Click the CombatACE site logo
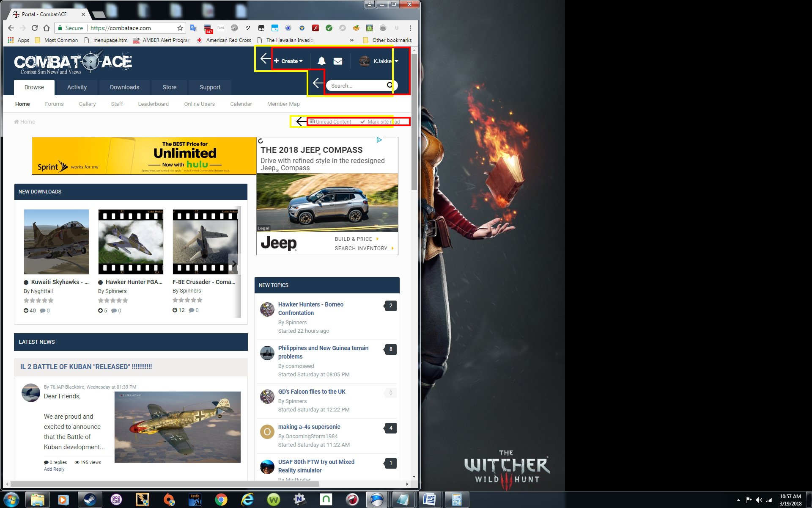812x508 pixels. (73, 63)
